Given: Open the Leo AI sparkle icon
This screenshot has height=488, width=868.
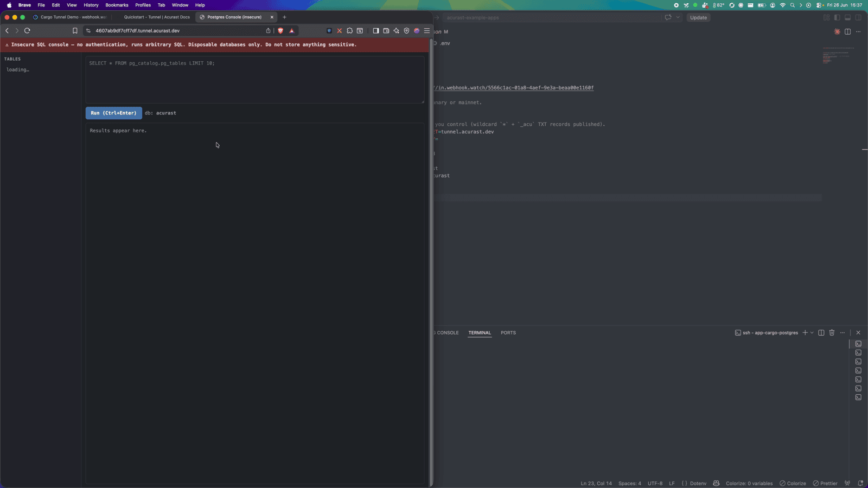Looking at the screenshot, I should click(x=396, y=31).
